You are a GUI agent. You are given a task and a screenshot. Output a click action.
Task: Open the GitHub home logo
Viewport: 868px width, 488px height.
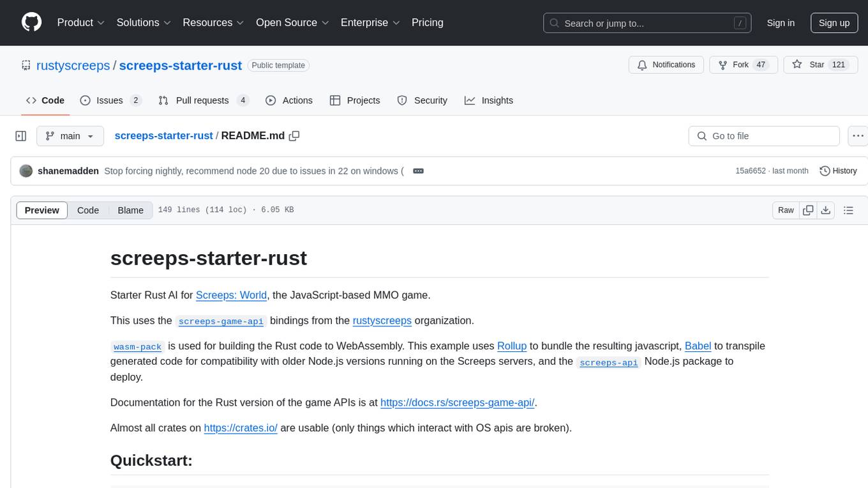[31, 22]
